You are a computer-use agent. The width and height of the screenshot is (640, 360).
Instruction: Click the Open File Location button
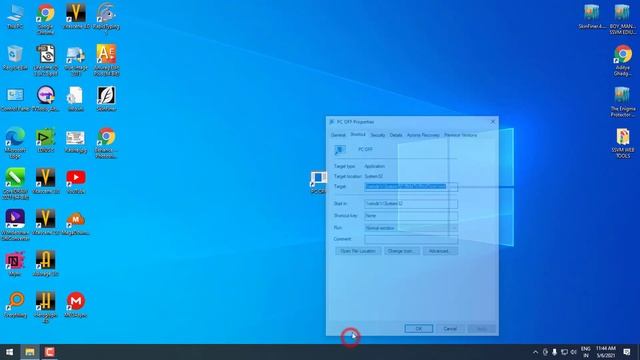(x=358, y=251)
